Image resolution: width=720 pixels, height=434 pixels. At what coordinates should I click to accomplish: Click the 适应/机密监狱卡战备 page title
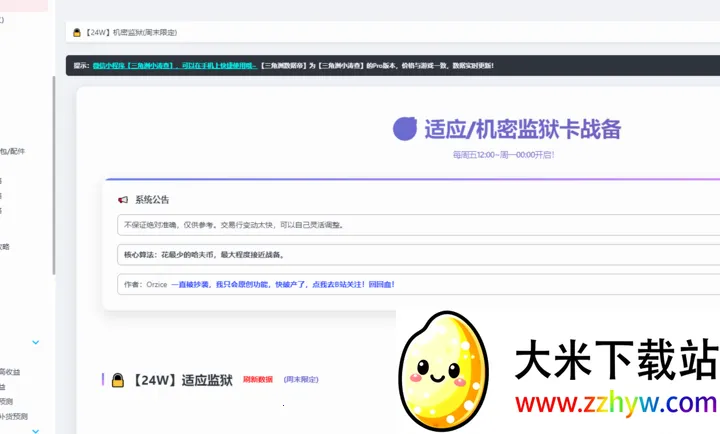point(522,129)
